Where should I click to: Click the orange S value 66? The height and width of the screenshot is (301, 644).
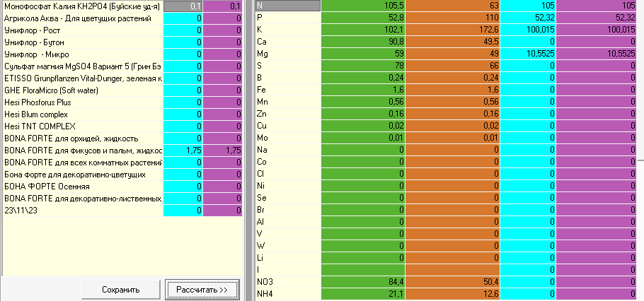click(x=453, y=66)
